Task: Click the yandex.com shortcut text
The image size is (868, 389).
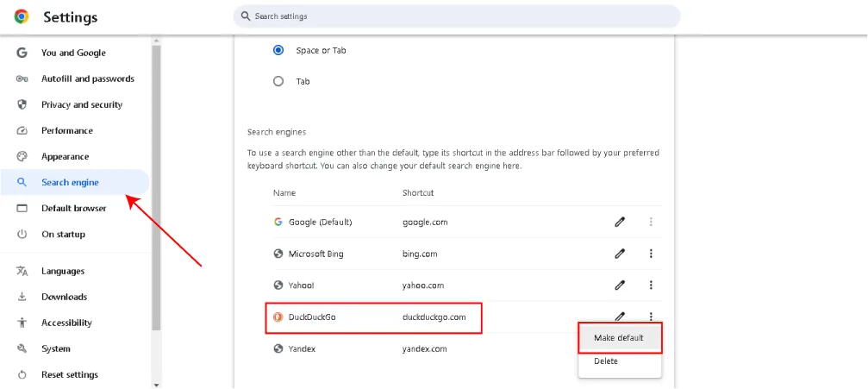Action: click(425, 348)
